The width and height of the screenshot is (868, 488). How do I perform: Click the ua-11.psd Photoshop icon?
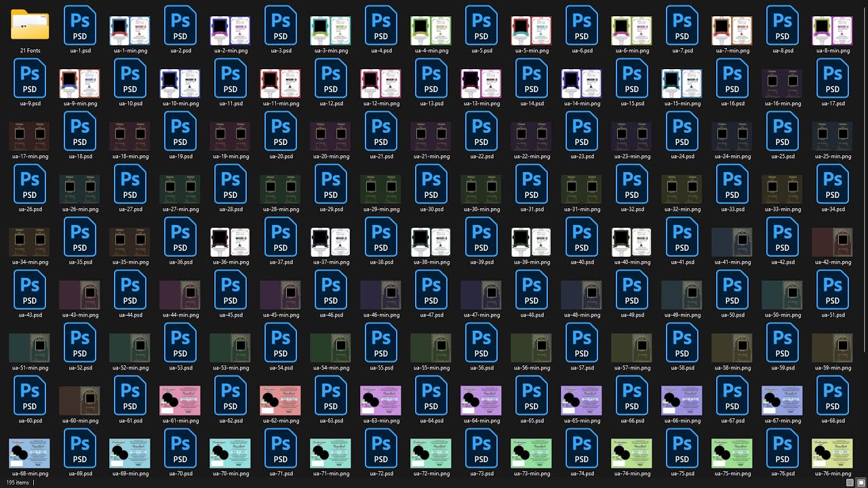click(231, 79)
